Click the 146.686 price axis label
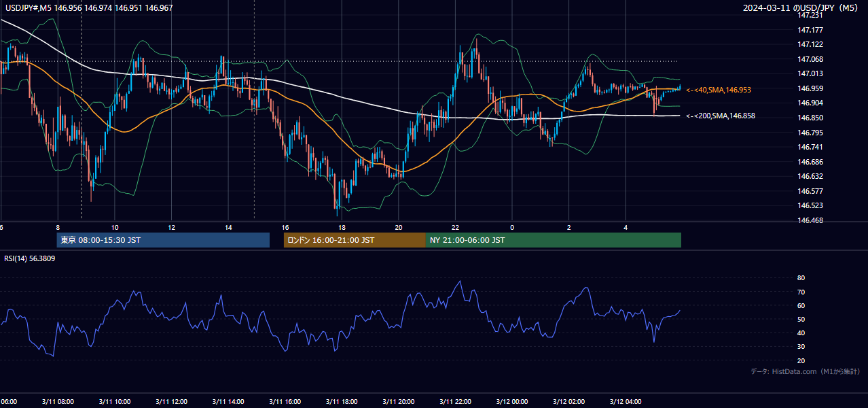868x408 pixels. (810, 162)
